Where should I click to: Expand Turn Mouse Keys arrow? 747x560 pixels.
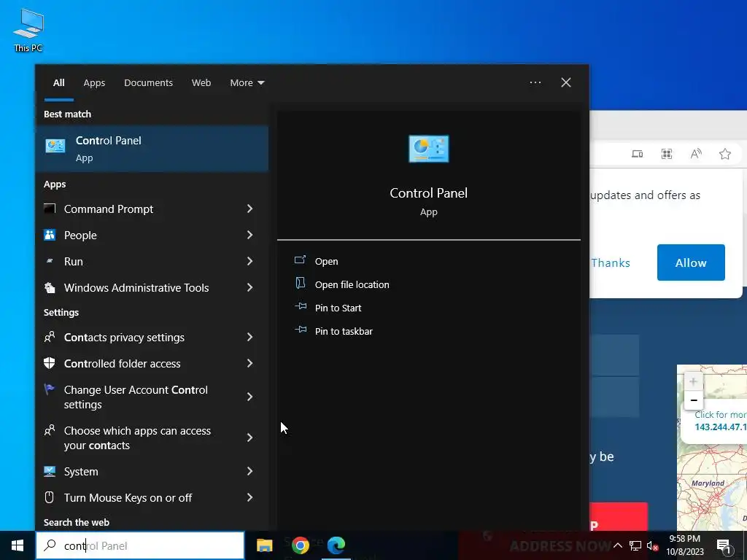(x=249, y=497)
